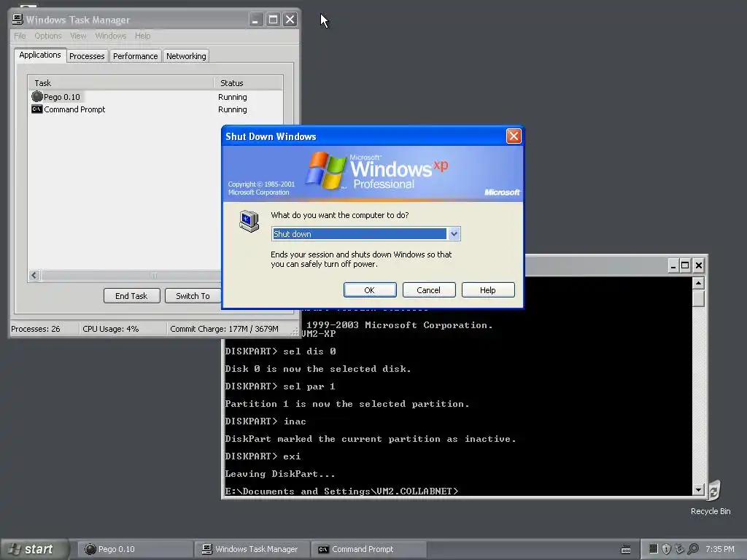
Task: Click 'Leaving DiskPart...' line
Action: (280, 474)
